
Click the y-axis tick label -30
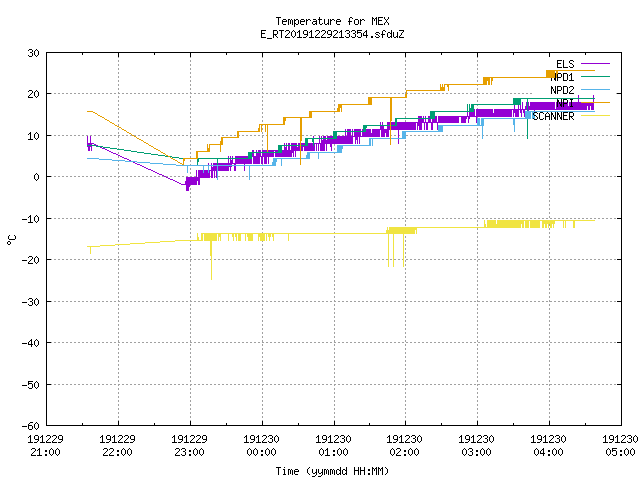pyautogui.click(x=31, y=302)
